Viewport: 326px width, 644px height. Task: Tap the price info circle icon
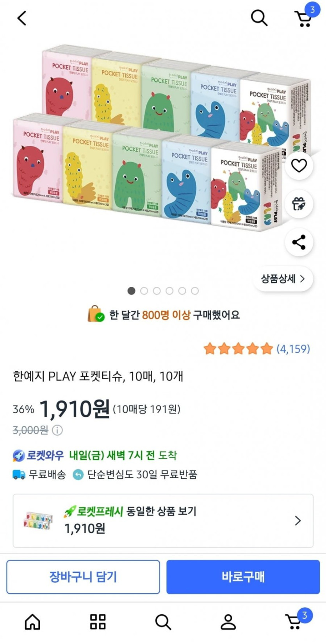[x=57, y=430]
